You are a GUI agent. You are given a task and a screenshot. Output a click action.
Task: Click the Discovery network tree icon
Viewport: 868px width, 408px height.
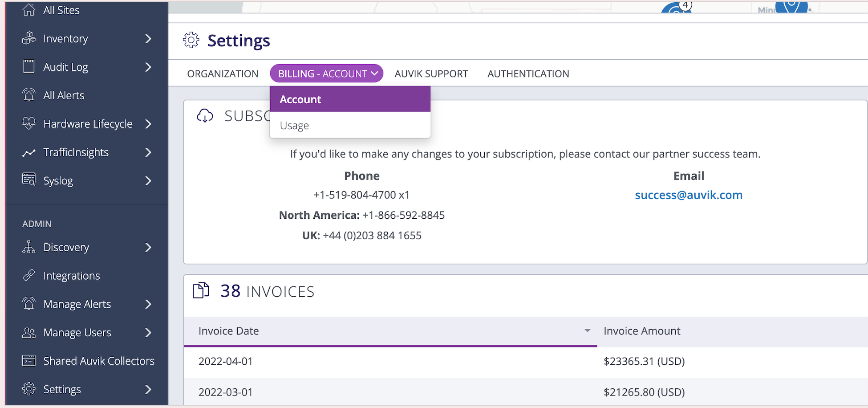point(29,247)
